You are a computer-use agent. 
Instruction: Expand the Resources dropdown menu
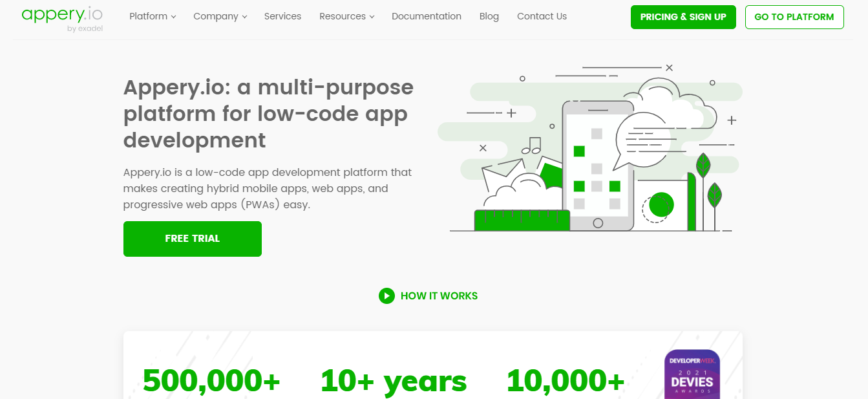[346, 16]
